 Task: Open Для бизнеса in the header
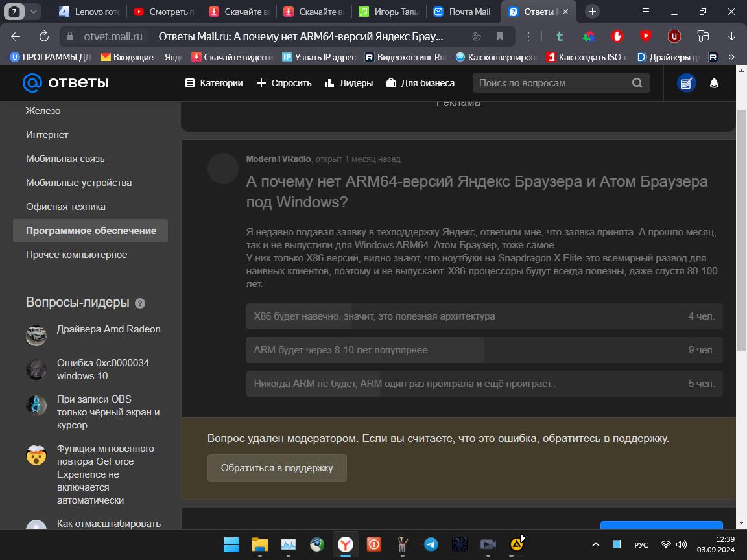[420, 83]
